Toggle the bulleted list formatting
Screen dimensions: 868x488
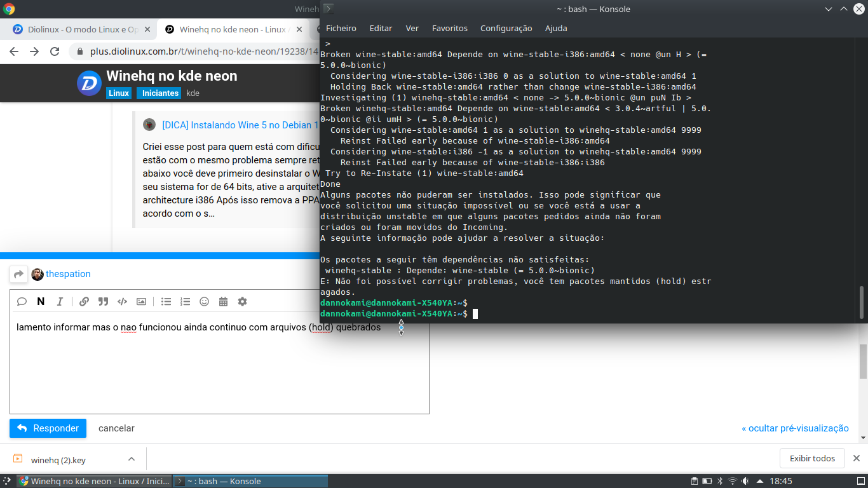[166, 302]
